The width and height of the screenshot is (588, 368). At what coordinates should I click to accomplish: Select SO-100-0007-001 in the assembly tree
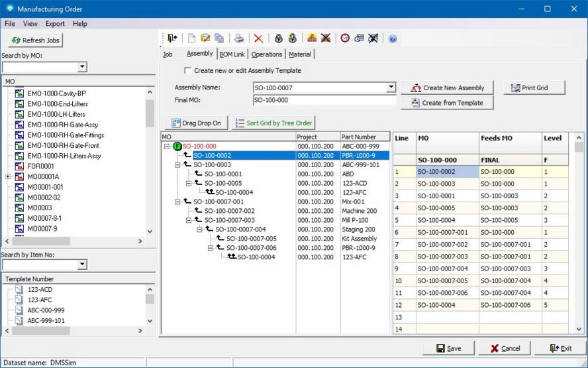(x=219, y=202)
